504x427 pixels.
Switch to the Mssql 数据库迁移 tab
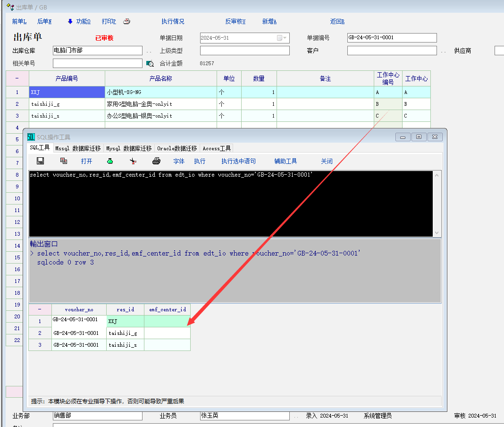click(78, 148)
